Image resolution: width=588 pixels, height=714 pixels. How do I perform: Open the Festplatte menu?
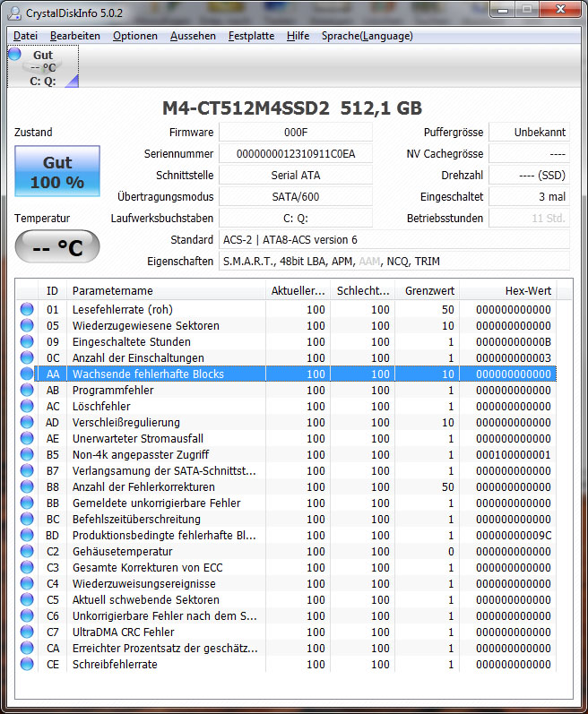pyautogui.click(x=251, y=36)
